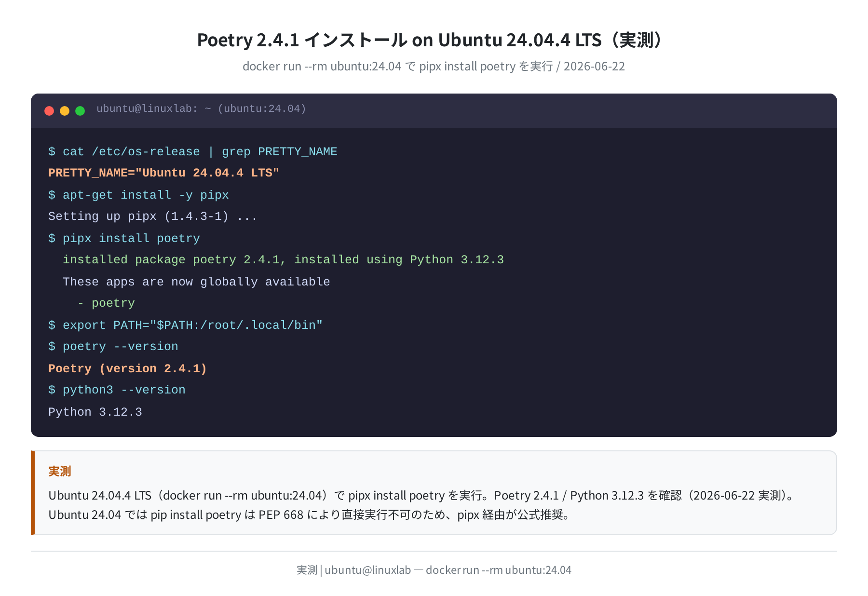868x596 pixels.
Task: Click the footer text "実測 | ubuntu@linuxlab — docker run --rm ubuntu:24.04"
Action: pos(434,570)
